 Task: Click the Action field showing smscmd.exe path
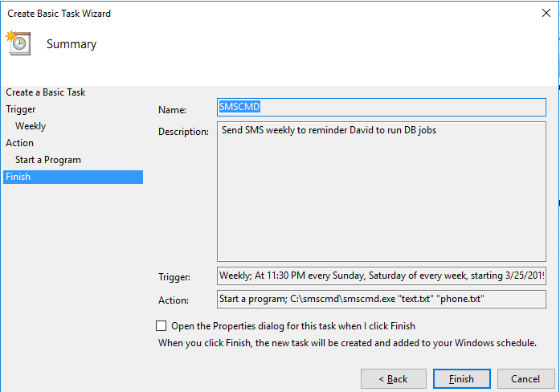[x=382, y=300]
